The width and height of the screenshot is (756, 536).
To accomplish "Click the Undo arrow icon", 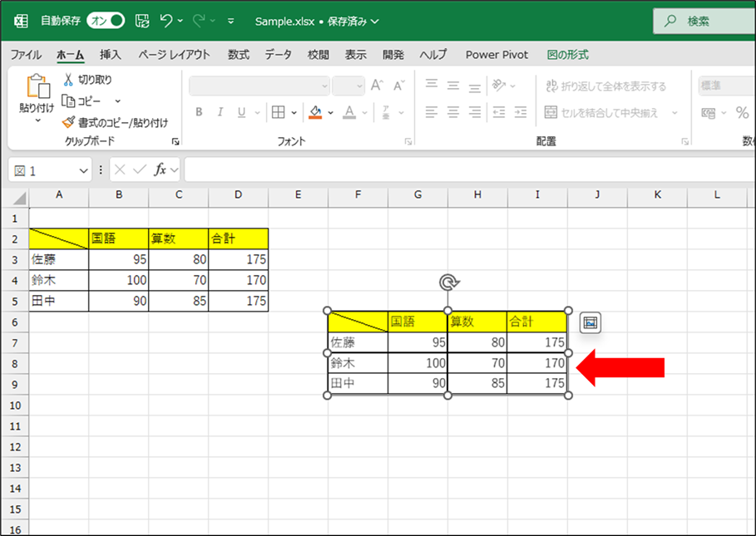I will tap(166, 21).
